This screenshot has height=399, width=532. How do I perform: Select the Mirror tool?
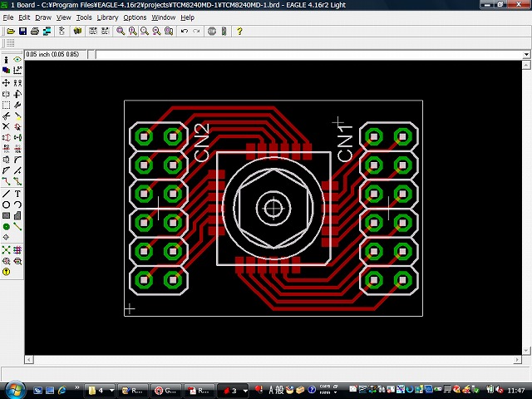pos(6,94)
